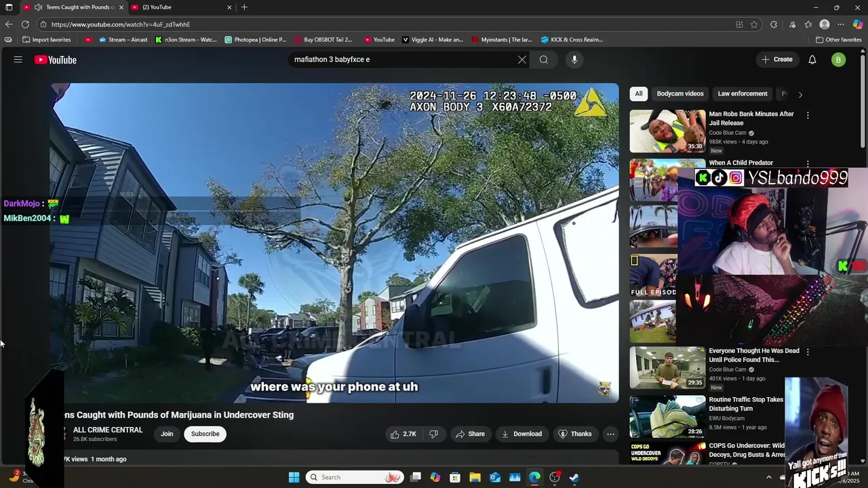Open Microsoft Store from the taskbar
Image resolution: width=868 pixels, height=488 pixels.
pos(455,477)
